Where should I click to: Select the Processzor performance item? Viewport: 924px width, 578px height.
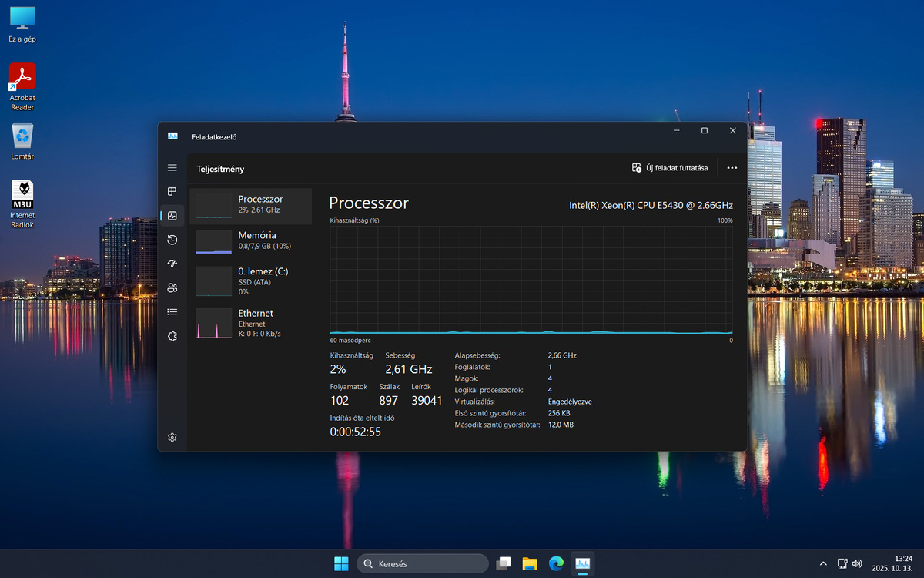click(251, 206)
